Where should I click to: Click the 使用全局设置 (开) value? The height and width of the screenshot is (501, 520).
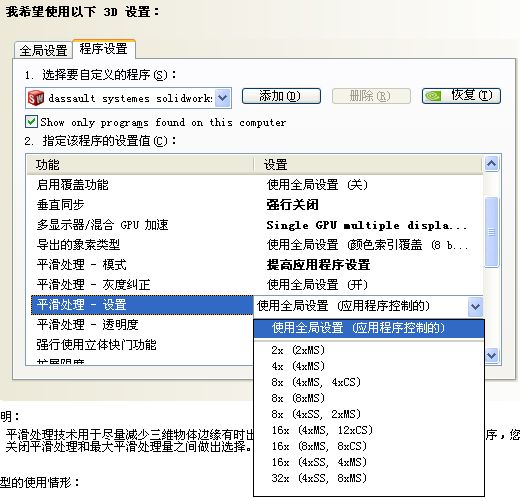click(317, 285)
